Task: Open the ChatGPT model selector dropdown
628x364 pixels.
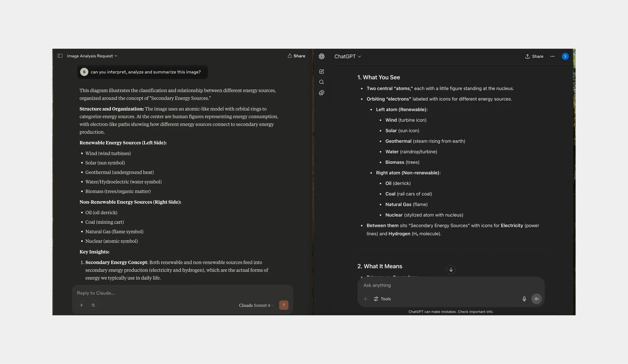Action: [x=348, y=57]
